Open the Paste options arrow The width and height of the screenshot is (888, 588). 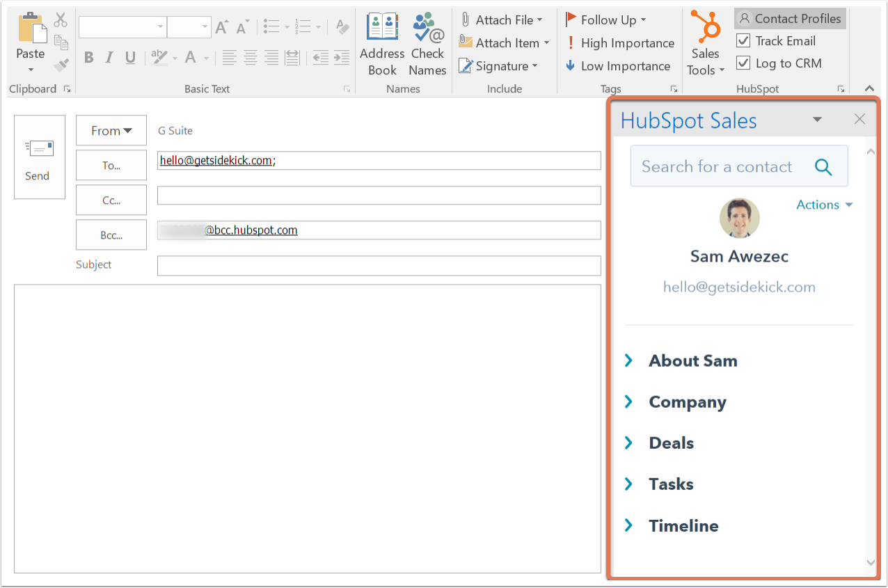[x=31, y=70]
